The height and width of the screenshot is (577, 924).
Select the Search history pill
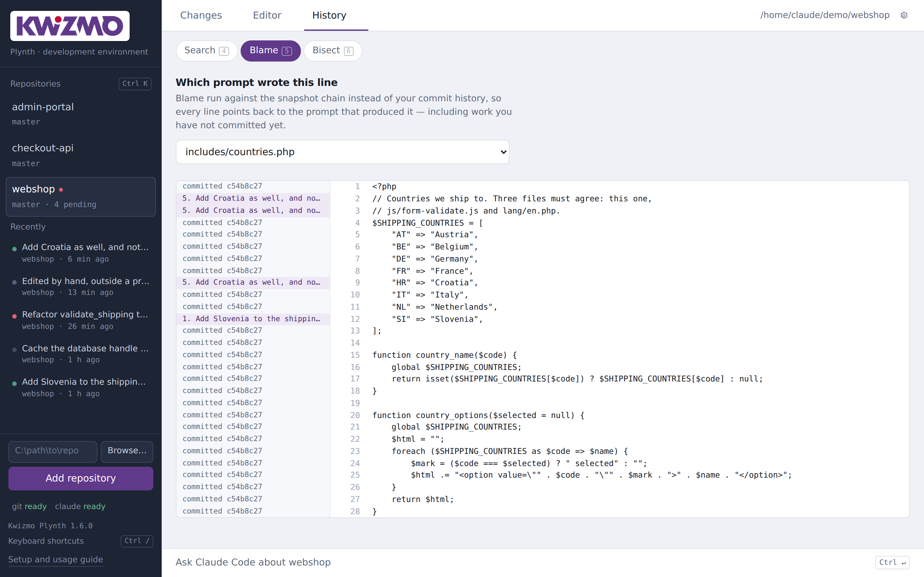click(x=207, y=51)
